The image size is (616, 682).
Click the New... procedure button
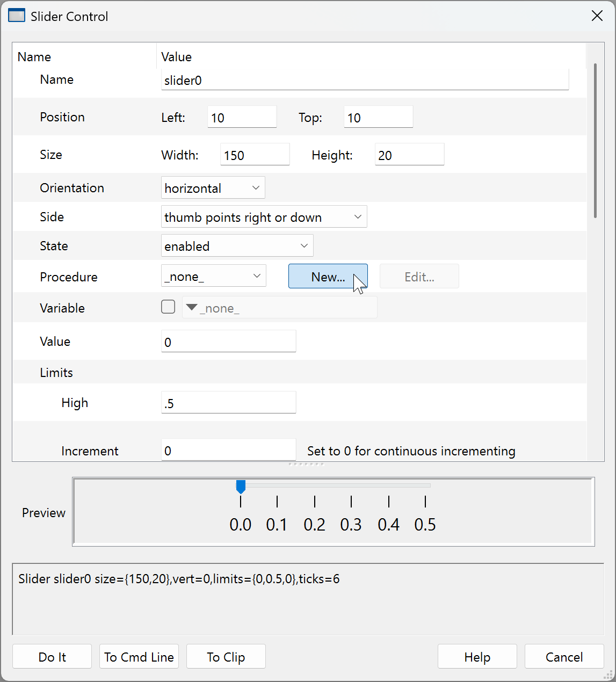pos(328,276)
